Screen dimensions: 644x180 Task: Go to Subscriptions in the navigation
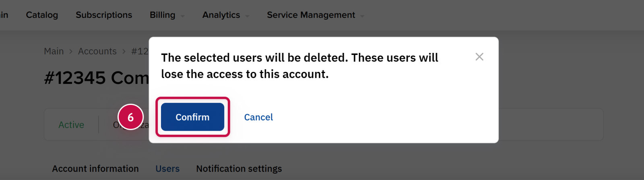(x=104, y=15)
